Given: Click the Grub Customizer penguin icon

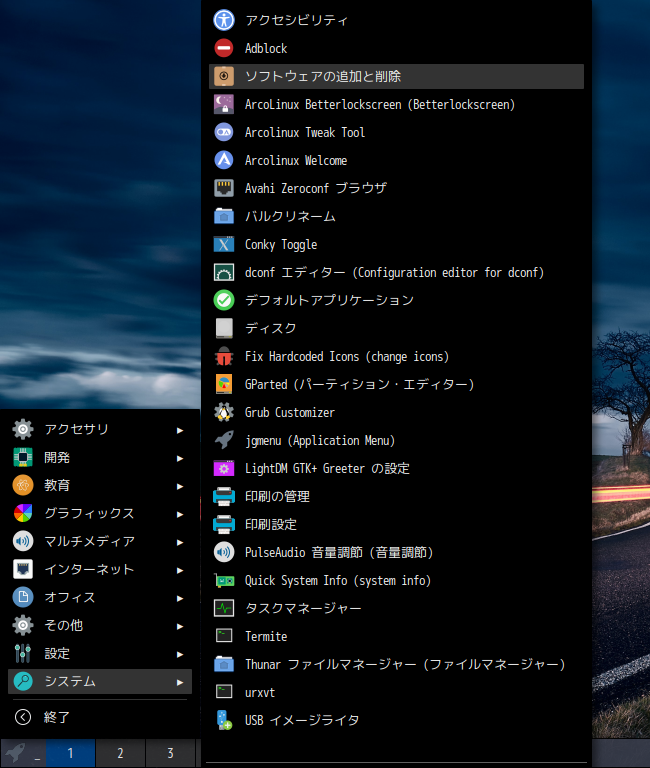Looking at the screenshot, I should 224,412.
